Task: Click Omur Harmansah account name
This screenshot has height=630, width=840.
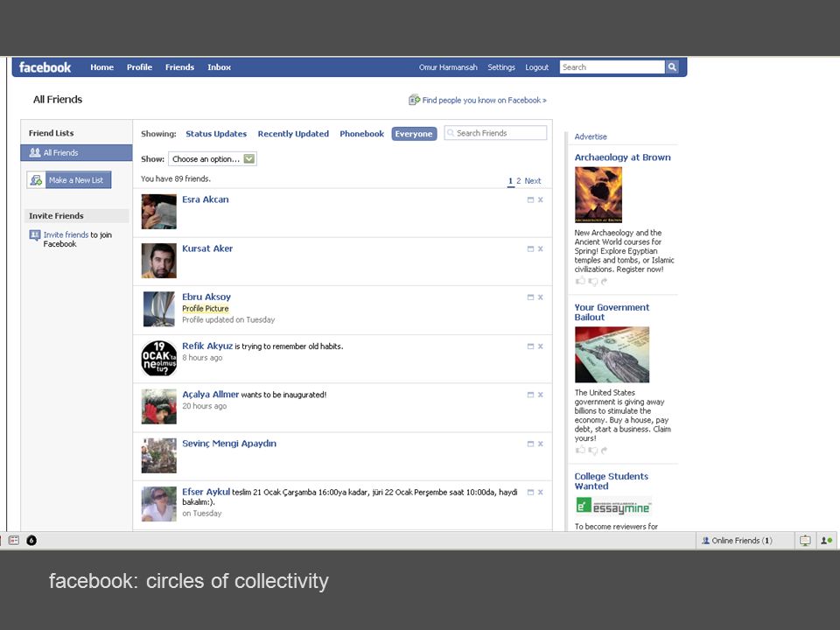Action: coord(448,67)
